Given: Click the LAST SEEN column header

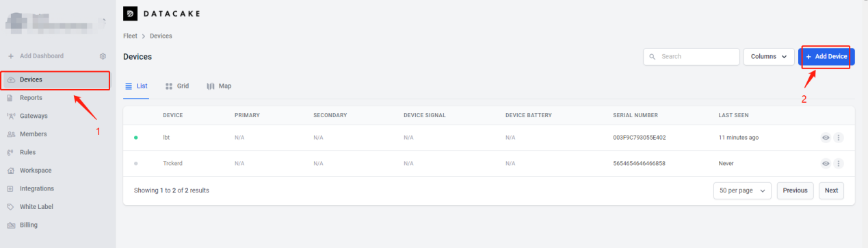Looking at the screenshot, I should coord(734,115).
